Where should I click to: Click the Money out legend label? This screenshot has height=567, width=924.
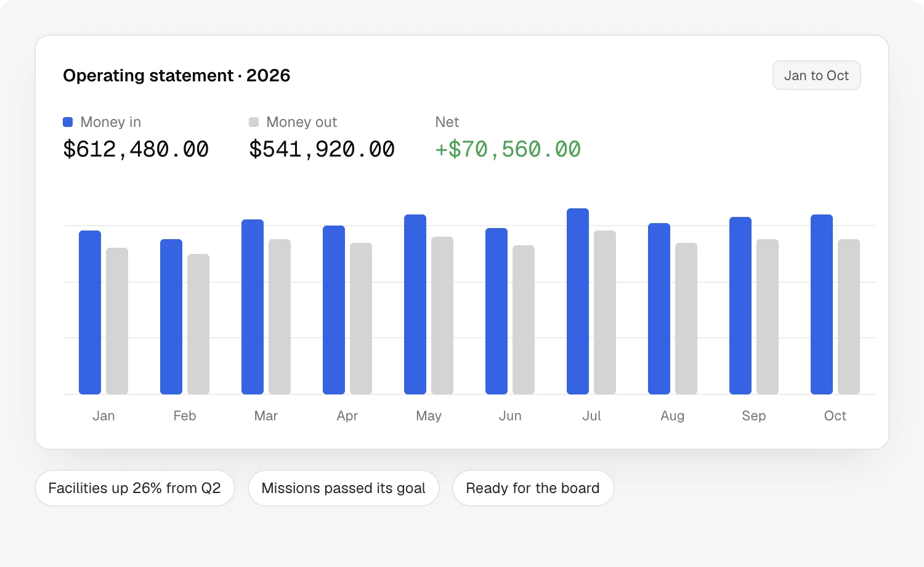pyautogui.click(x=302, y=122)
